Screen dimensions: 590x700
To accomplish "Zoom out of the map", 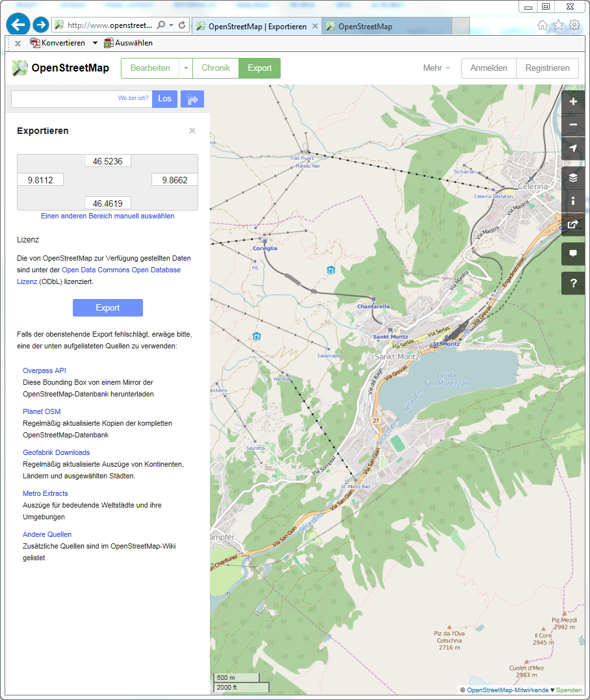I will click(572, 125).
